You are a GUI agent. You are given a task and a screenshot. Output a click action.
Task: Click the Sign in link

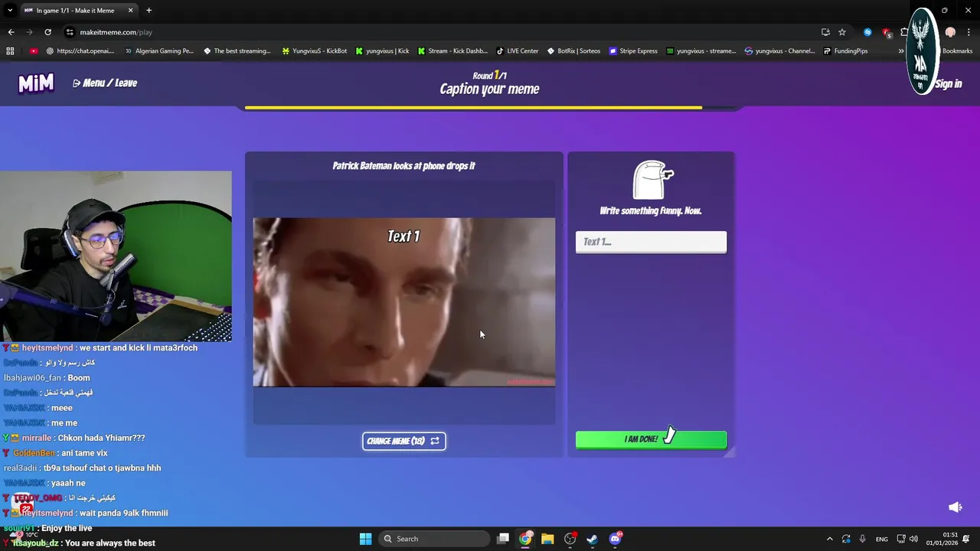(949, 83)
